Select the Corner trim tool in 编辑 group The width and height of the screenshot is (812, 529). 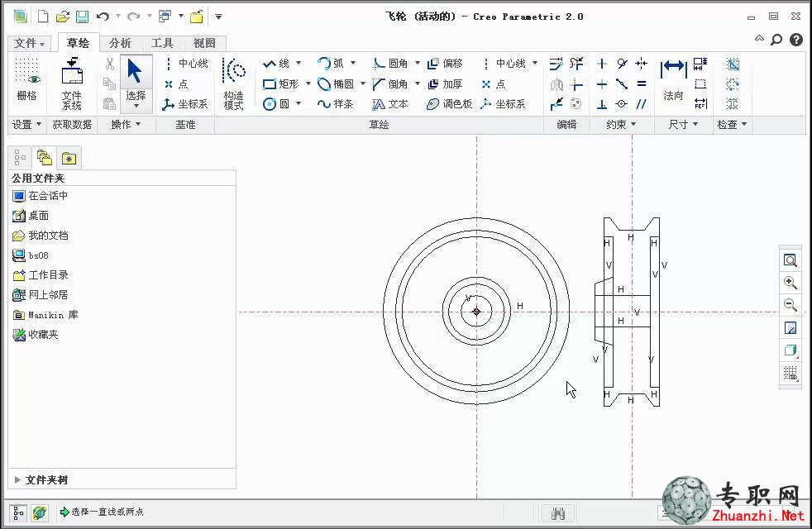(x=576, y=84)
